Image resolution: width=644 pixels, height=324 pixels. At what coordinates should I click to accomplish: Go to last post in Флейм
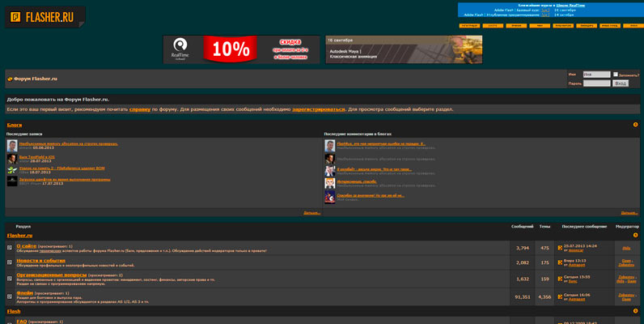pyautogui.click(x=560, y=296)
